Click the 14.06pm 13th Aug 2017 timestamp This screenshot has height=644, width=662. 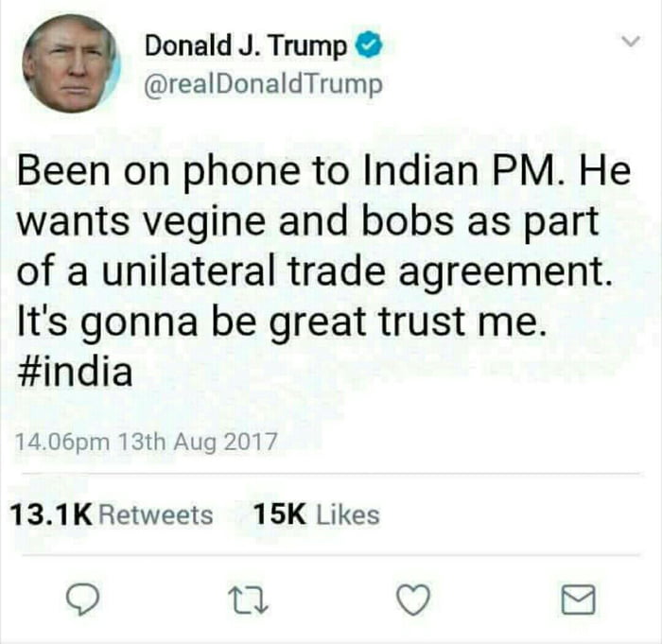click(146, 442)
